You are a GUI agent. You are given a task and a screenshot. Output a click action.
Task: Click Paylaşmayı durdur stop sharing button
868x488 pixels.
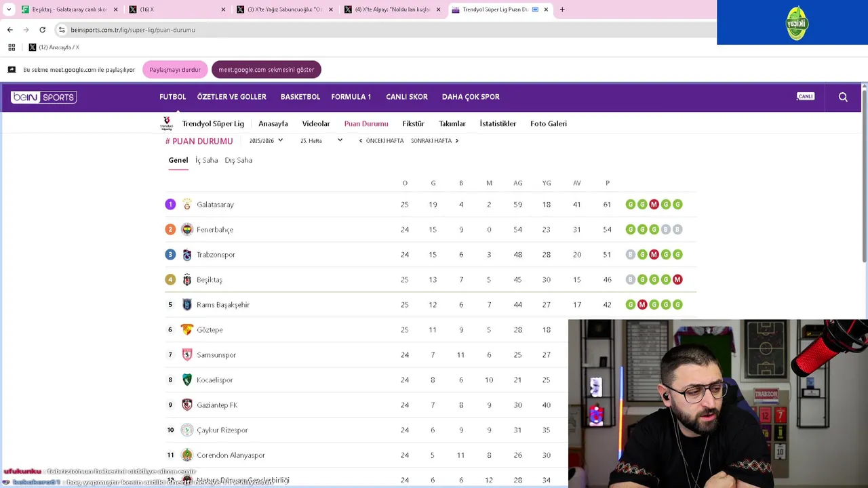click(175, 70)
